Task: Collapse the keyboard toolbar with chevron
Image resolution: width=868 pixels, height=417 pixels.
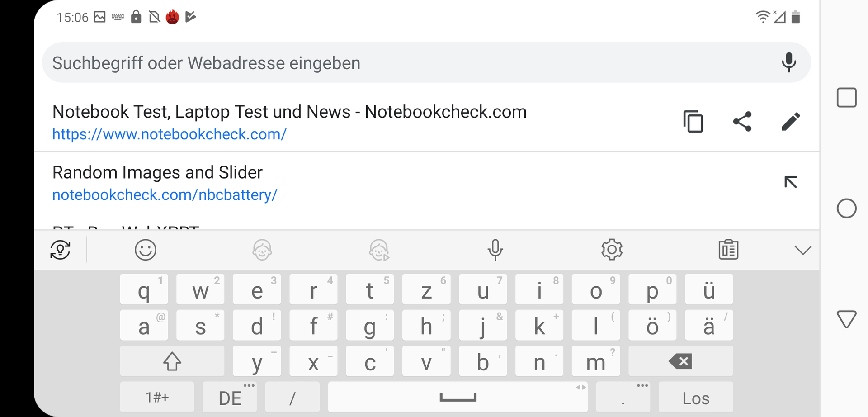Action: [x=803, y=250]
